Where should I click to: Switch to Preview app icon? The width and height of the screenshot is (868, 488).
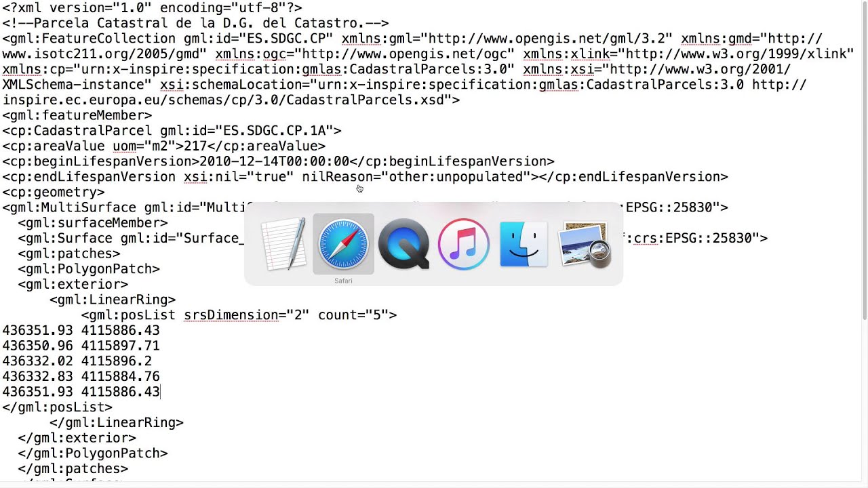click(x=584, y=244)
